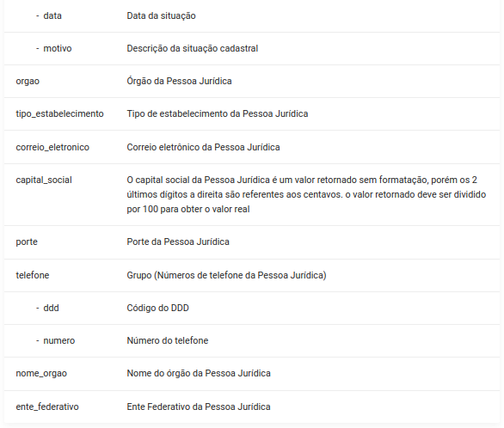Click the 'porte' field name
The width and height of the screenshot is (504, 428).
coord(27,242)
